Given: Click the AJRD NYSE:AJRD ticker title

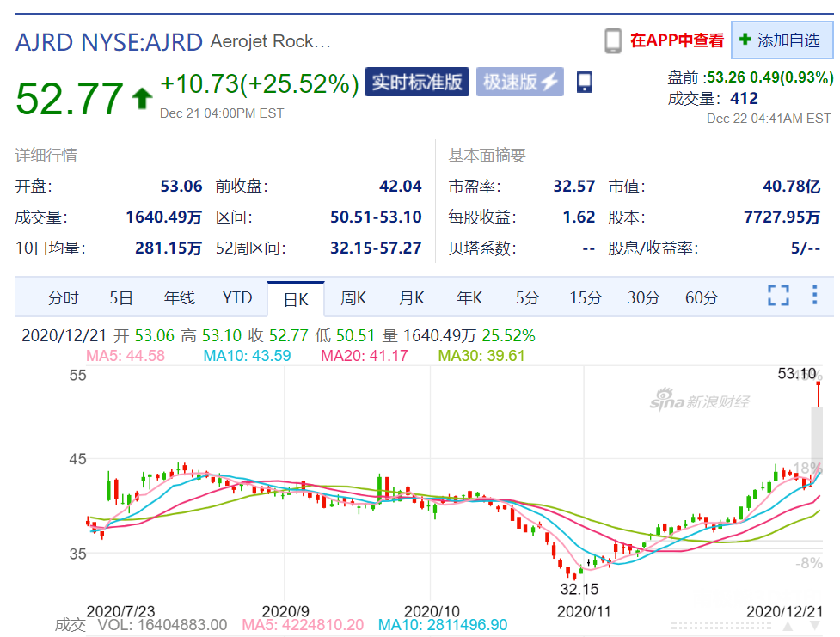Looking at the screenshot, I should pyautogui.click(x=109, y=42).
